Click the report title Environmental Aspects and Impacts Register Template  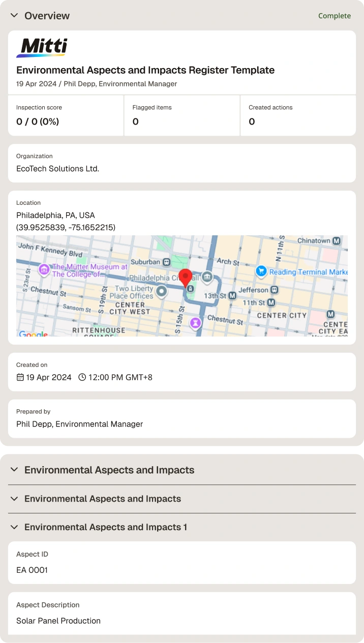(145, 70)
